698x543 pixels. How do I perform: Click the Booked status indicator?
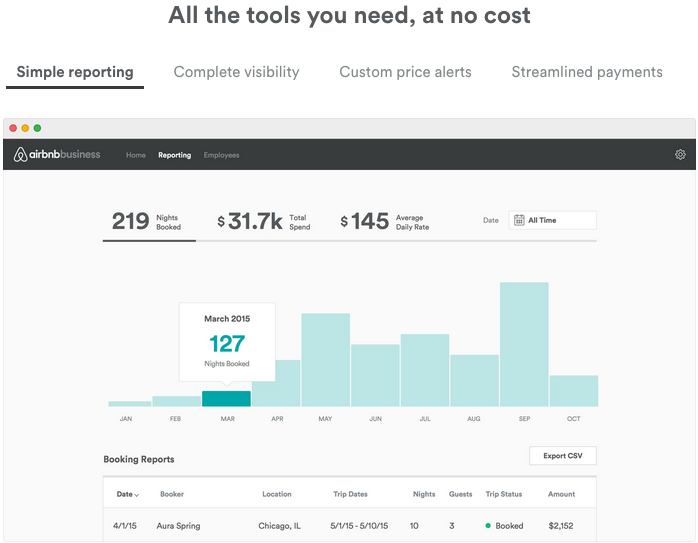pyautogui.click(x=504, y=526)
